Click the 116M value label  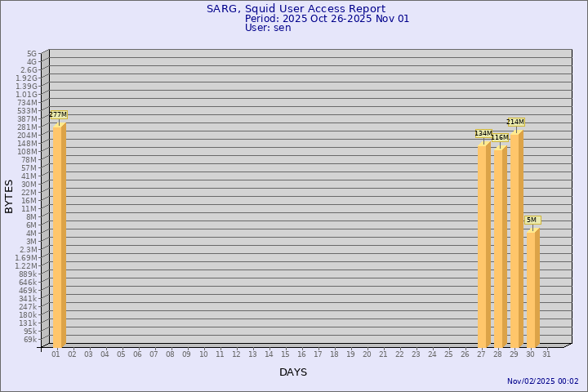500,138
